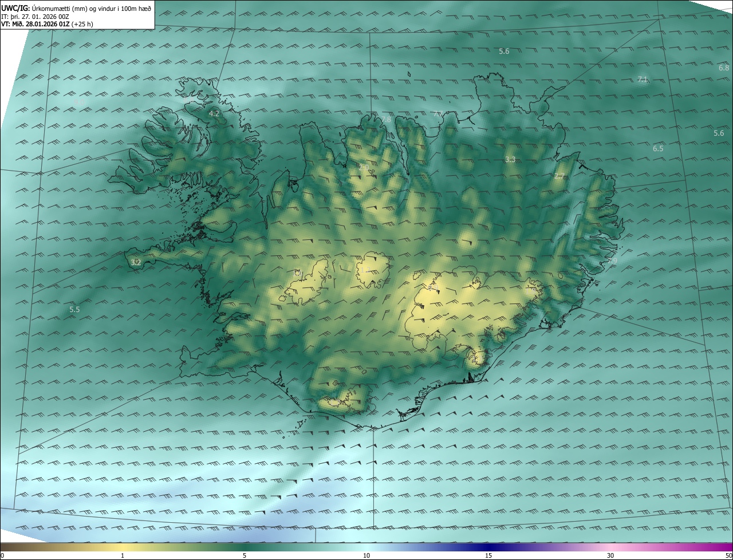The image size is (733, 560).
Task: Click the 4.2 value label on the map
Action: pos(214,114)
